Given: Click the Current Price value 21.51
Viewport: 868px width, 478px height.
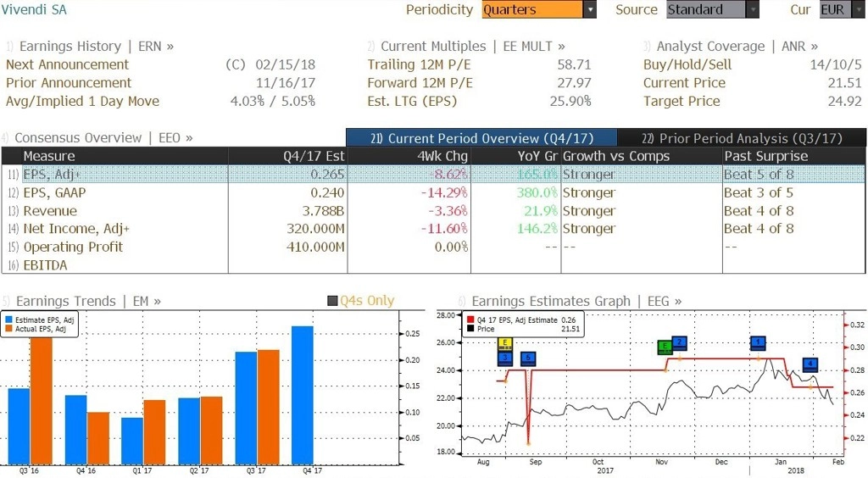Looking at the screenshot, I should click(x=845, y=83).
